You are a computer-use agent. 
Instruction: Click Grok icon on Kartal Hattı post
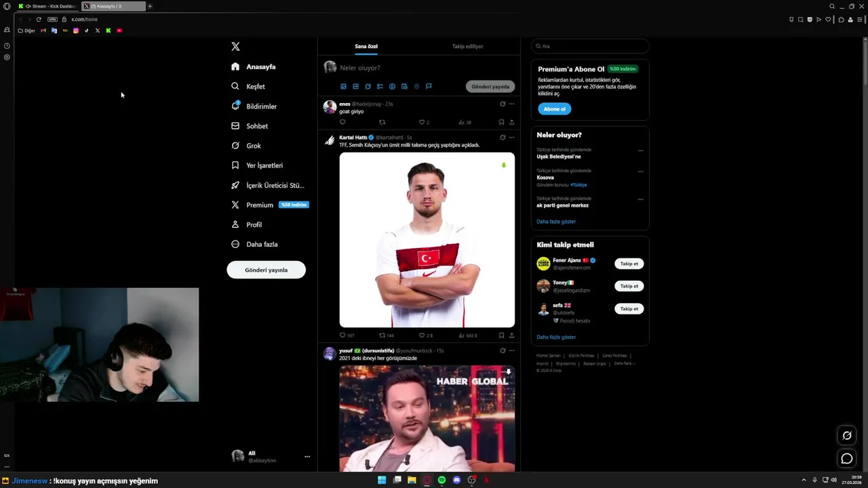(x=502, y=137)
